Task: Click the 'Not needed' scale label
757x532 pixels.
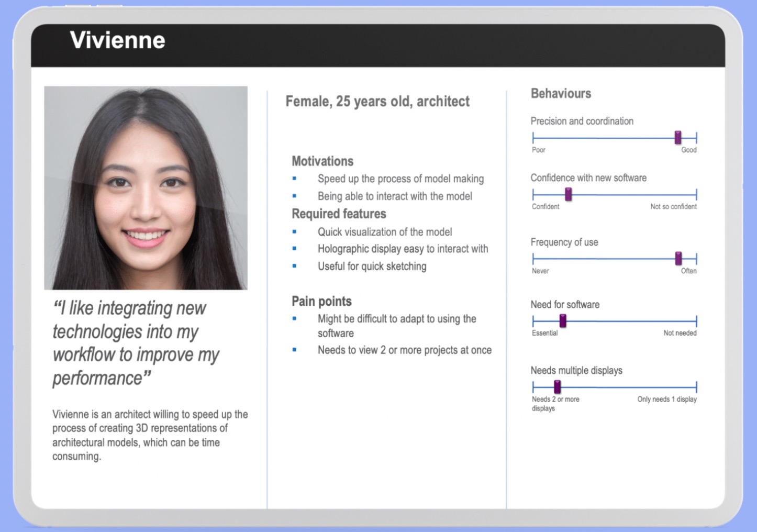Action: [x=680, y=332]
